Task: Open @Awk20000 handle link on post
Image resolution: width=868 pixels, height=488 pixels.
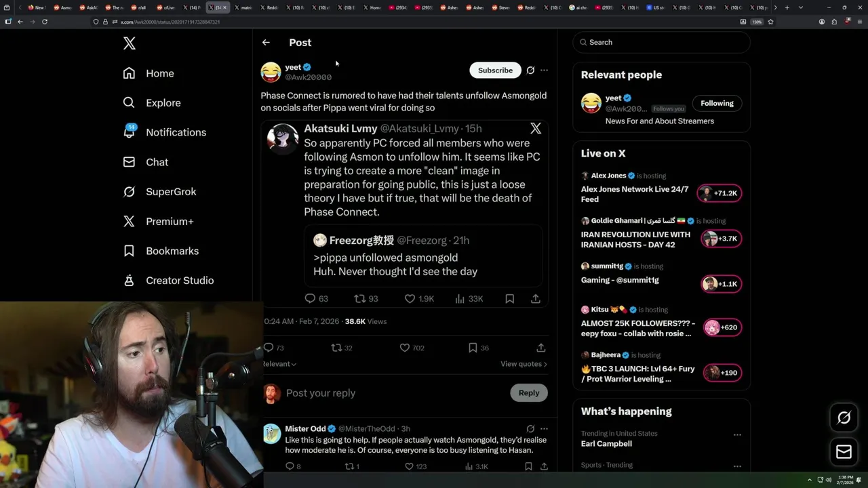Action: click(x=309, y=77)
